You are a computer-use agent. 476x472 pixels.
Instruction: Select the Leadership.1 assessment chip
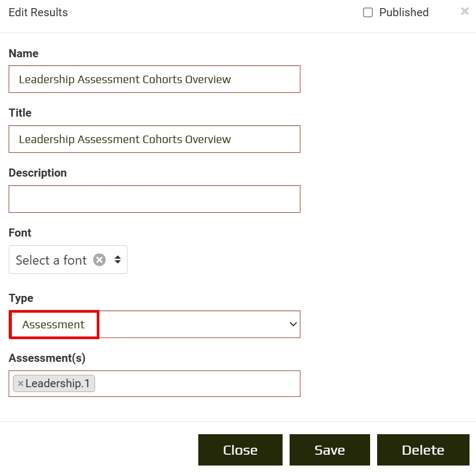[57, 384]
